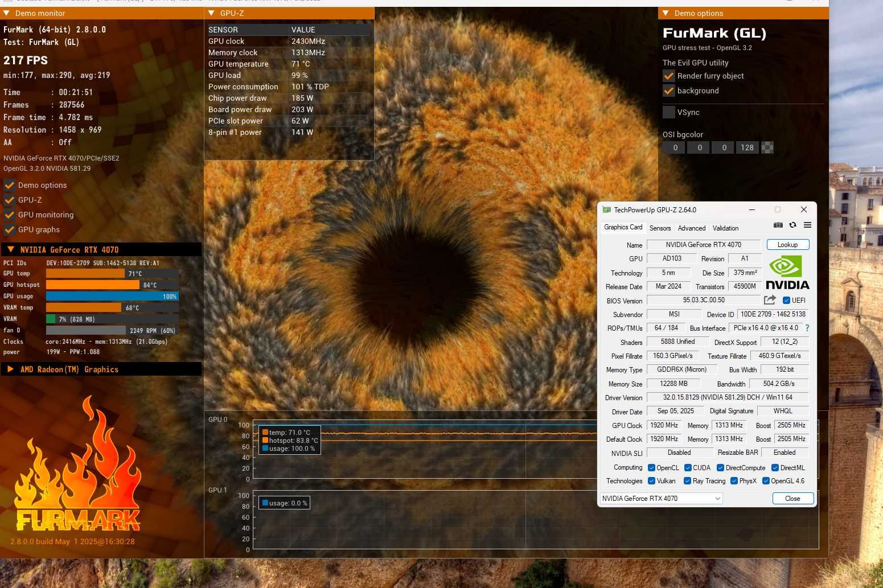This screenshot has height=588, width=883.
Task: Enable the VSync checkbox
Action: (x=669, y=113)
